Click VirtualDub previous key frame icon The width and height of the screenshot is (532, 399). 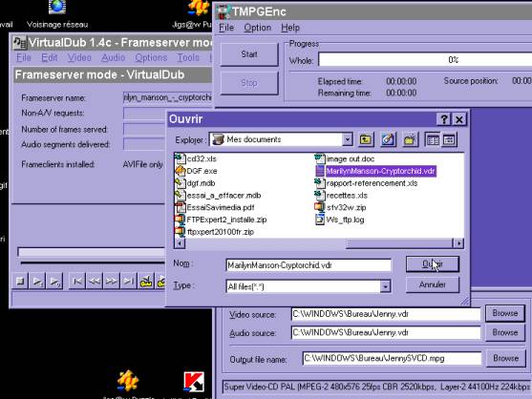146,281
